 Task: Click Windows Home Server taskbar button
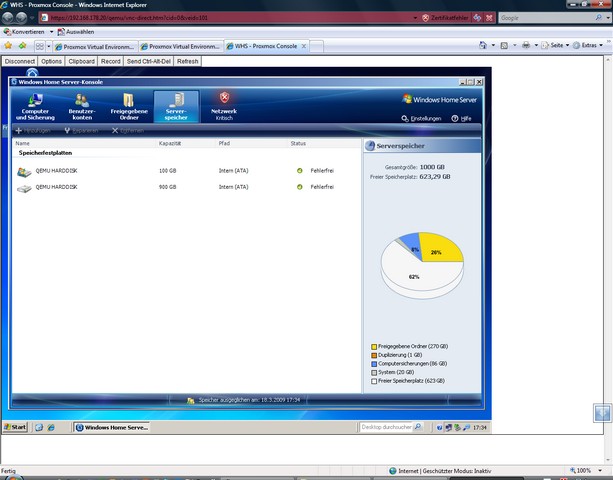[112, 428]
